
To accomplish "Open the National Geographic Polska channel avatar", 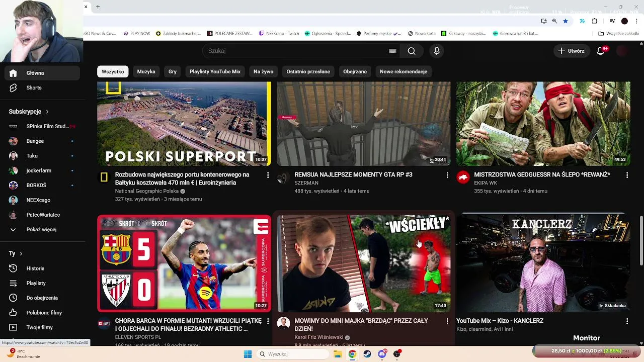I will point(104,177).
